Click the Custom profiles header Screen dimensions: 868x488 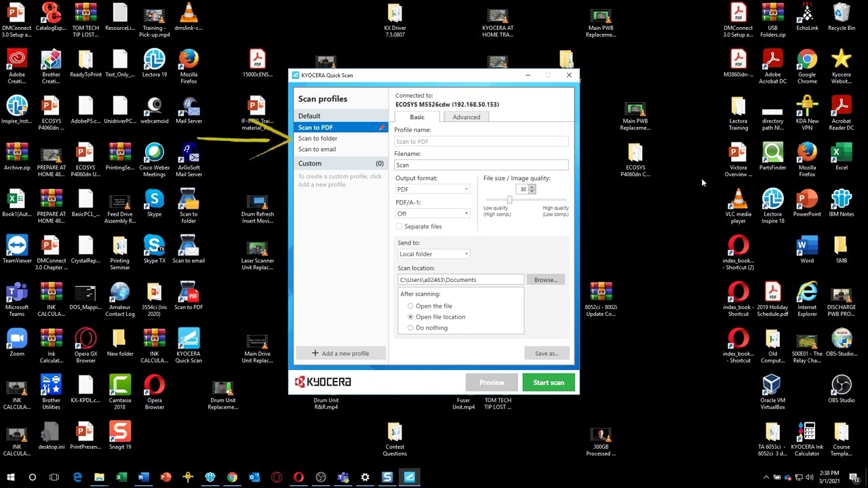pyautogui.click(x=341, y=163)
